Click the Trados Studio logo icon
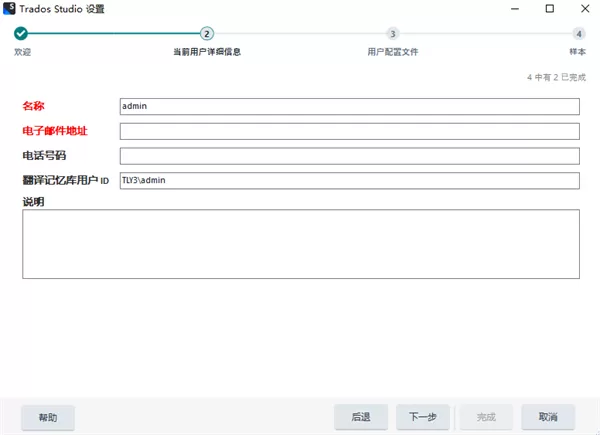The image size is (600, 435). point(9,8)
